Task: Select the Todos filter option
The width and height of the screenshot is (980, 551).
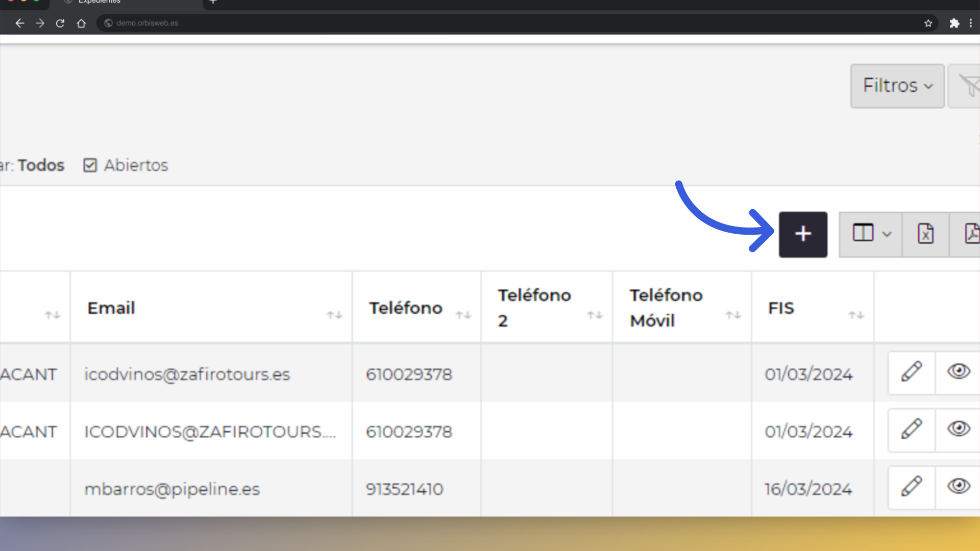Action: point(41,165)
